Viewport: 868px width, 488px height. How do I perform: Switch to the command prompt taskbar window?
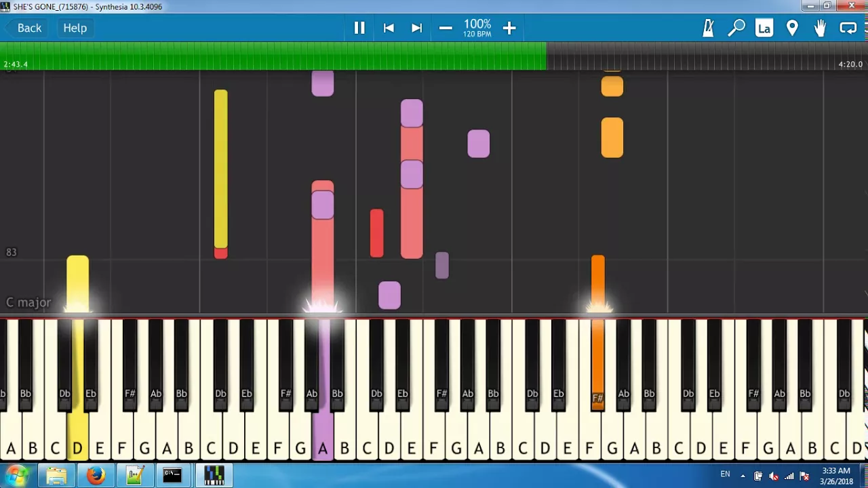click(x=173, y=475)
